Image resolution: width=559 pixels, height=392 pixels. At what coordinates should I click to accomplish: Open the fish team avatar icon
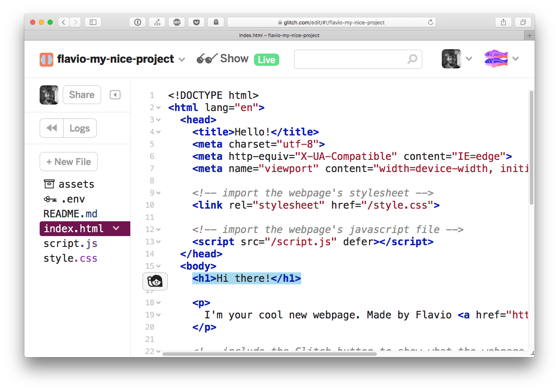coord(496,59)
